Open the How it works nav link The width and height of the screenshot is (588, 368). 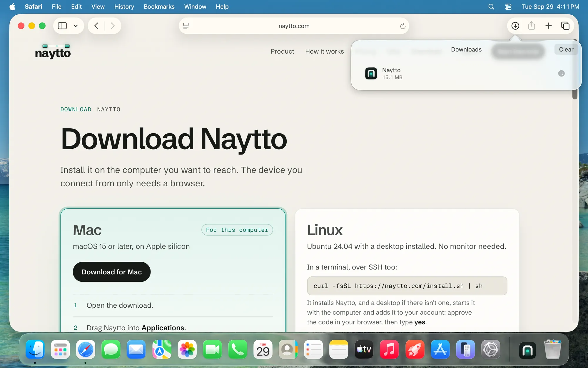pos(324,51)
